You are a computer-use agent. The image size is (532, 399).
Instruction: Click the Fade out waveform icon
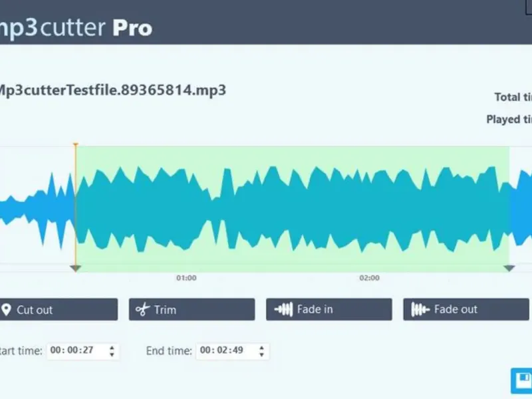pos(420,309)
